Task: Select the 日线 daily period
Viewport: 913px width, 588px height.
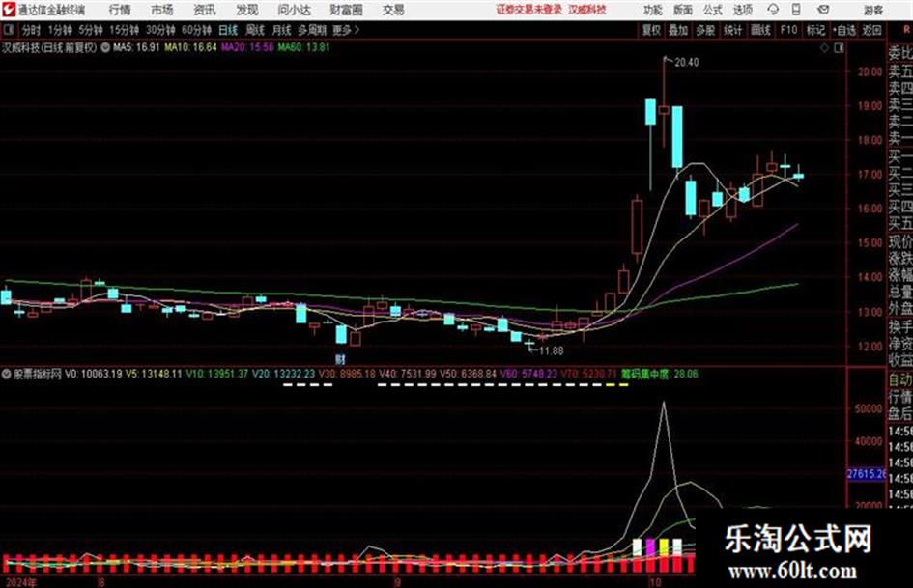Action: click(228, 30)
